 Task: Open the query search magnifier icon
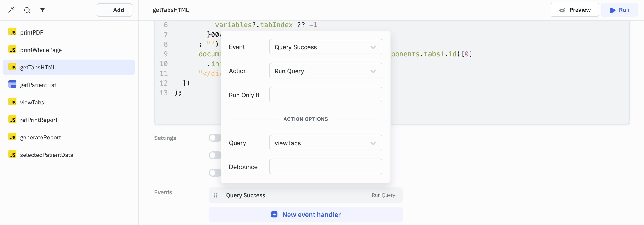[x=27, y=10]
